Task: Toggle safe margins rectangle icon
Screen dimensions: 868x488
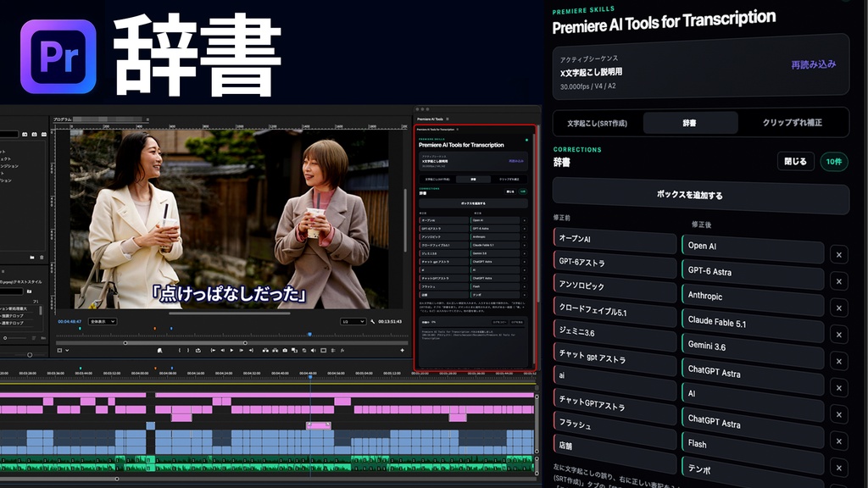Action: (x=323, y=350)
